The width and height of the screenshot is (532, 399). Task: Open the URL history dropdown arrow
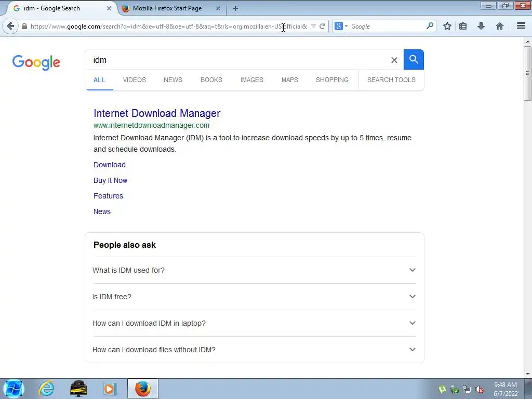pyautogui.click(x=313, y=26)
